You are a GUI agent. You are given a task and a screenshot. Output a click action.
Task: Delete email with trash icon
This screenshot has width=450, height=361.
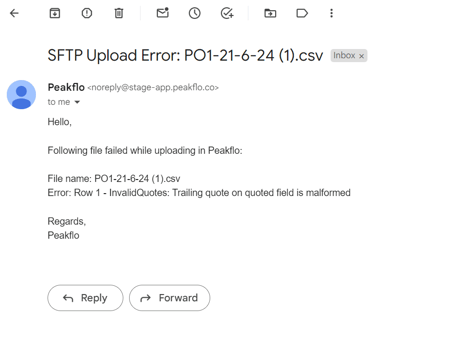tap(119, 13)
